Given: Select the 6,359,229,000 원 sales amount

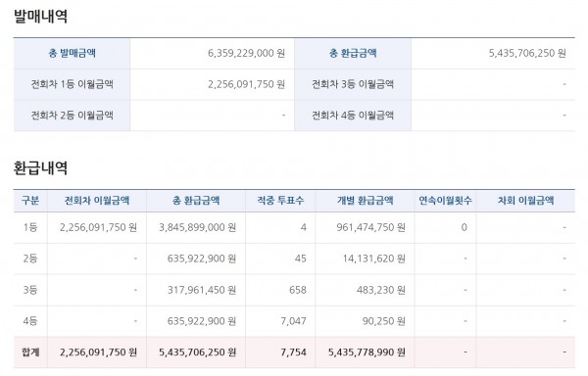Looking at the screenshot, I should 246,53.
